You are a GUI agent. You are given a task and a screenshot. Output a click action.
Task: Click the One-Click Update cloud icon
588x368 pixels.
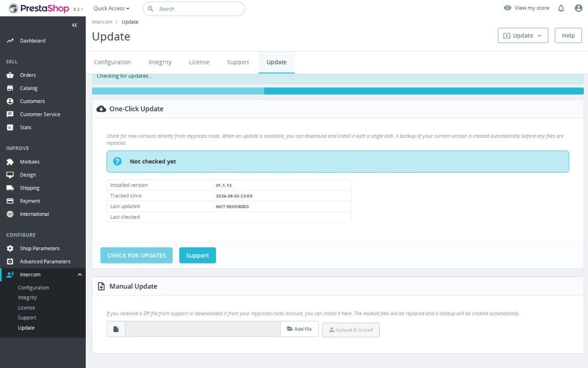(101, 109)
